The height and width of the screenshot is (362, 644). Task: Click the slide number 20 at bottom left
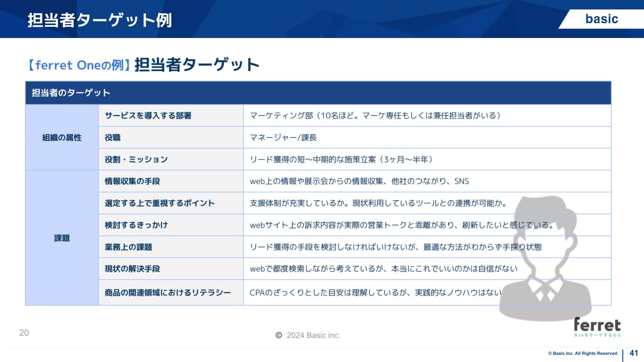pos(24,333)
